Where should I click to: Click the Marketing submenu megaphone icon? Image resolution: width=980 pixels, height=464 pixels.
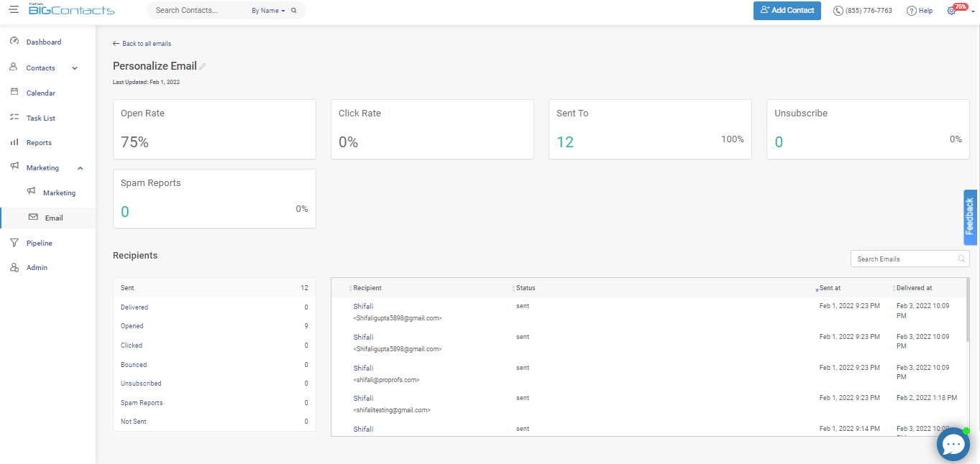(31, 192)
